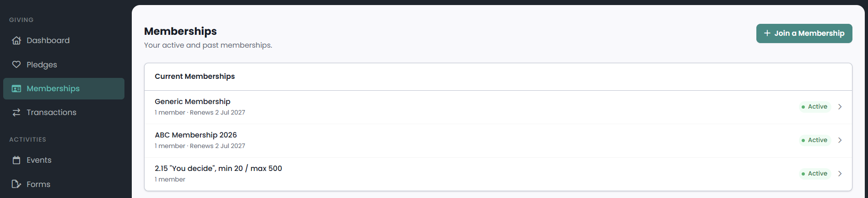Screen dimensions: 868x198
Task: Navigate to Events page label
Action: 39,160
